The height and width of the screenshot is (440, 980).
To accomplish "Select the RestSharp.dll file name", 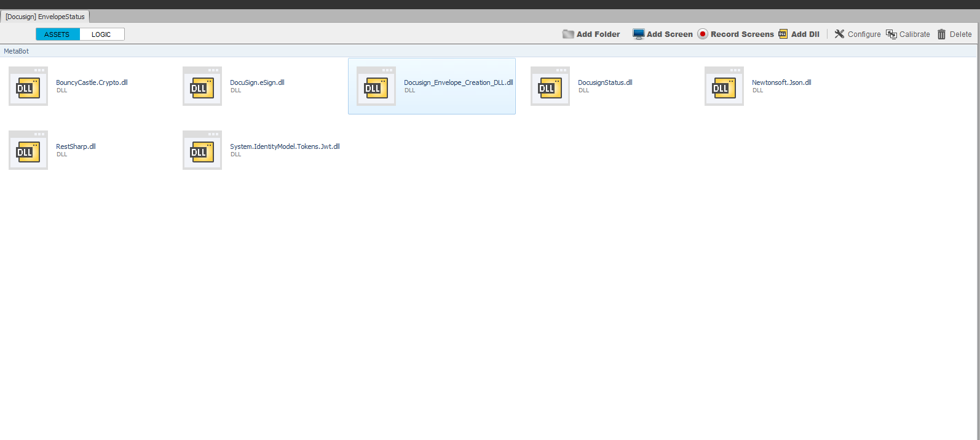I will 76,146.
